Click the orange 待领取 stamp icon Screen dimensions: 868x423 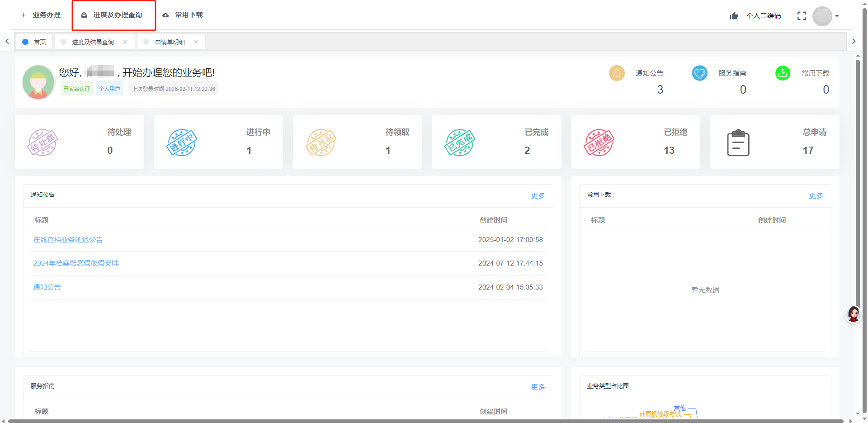click(321, 143)
